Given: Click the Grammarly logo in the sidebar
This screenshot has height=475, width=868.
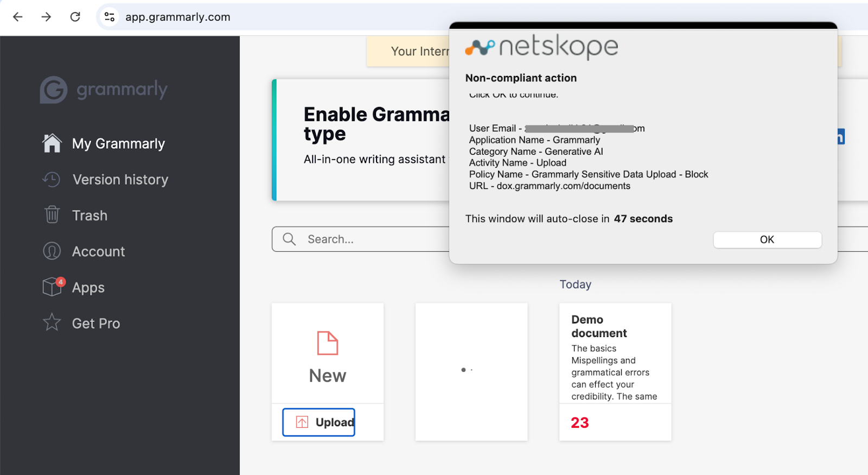Looking at the screenshot, I should pyautogui.click(x=104, y=90).
